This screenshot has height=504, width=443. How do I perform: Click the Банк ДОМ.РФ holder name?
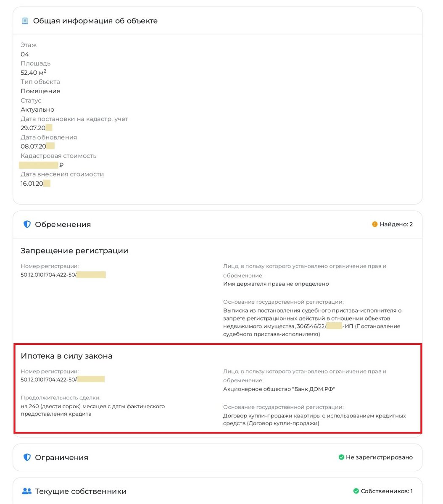279,389
